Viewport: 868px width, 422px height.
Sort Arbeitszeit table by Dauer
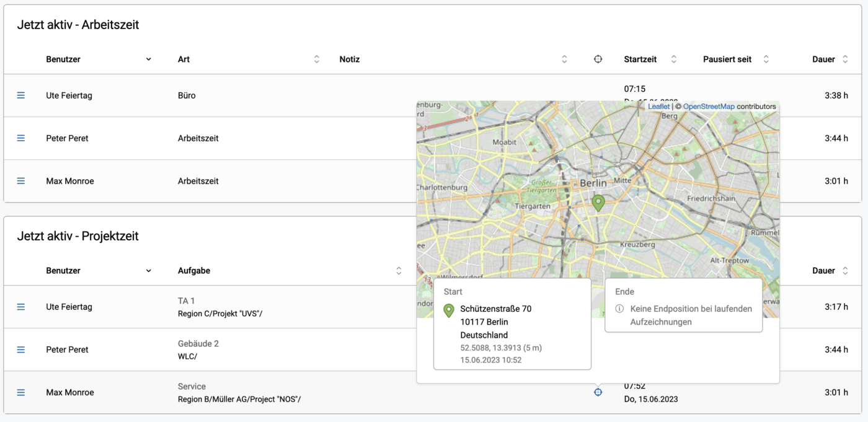[844, 59]
